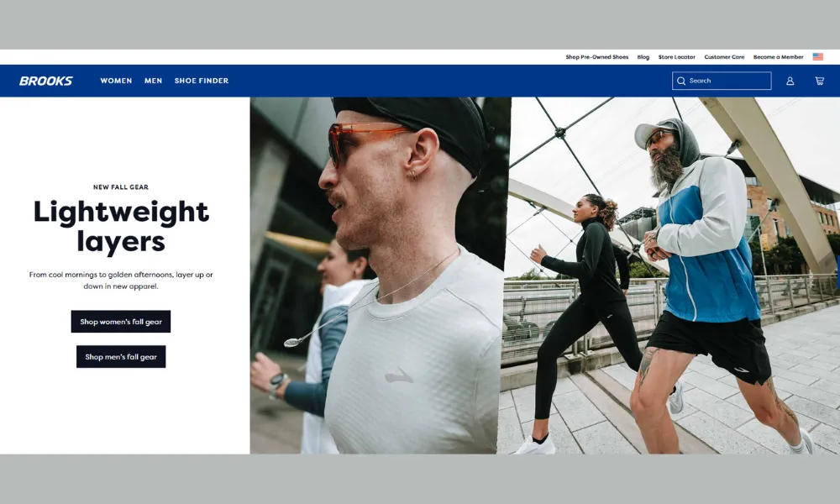
Task: Visit the Blog link
Action: (x=643, y=57)
